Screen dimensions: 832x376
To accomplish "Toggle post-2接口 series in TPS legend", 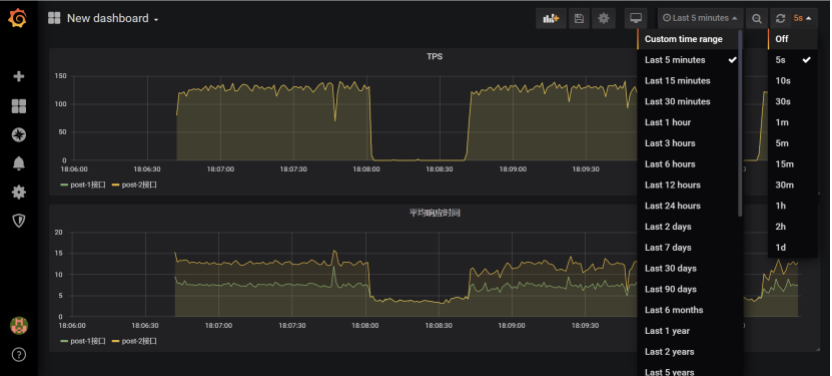I will [134, 185].
